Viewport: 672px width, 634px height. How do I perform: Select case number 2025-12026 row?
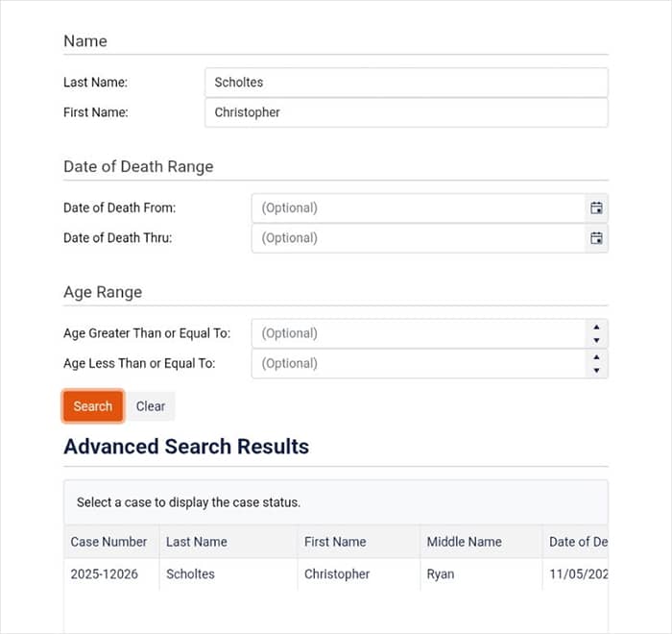click(103, 574)
